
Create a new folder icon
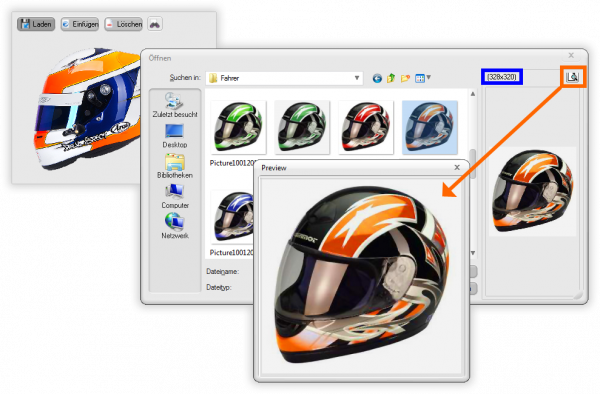pos(405,78)
